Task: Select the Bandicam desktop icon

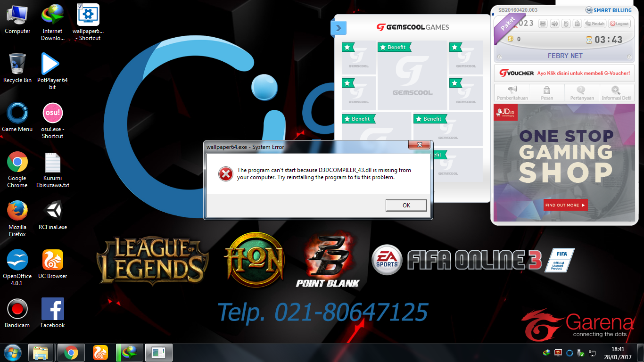Action: [x=17, y=313]
